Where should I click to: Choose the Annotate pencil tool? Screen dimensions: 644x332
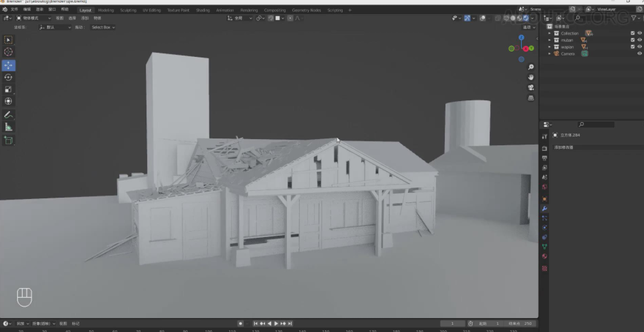[x=8, y=114]
